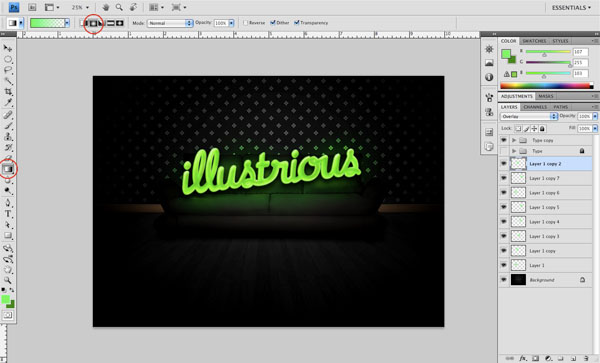This screenshot has width=600, height=363.
Task: Switch to the Channels tab
Action: [x=535, y=107]
